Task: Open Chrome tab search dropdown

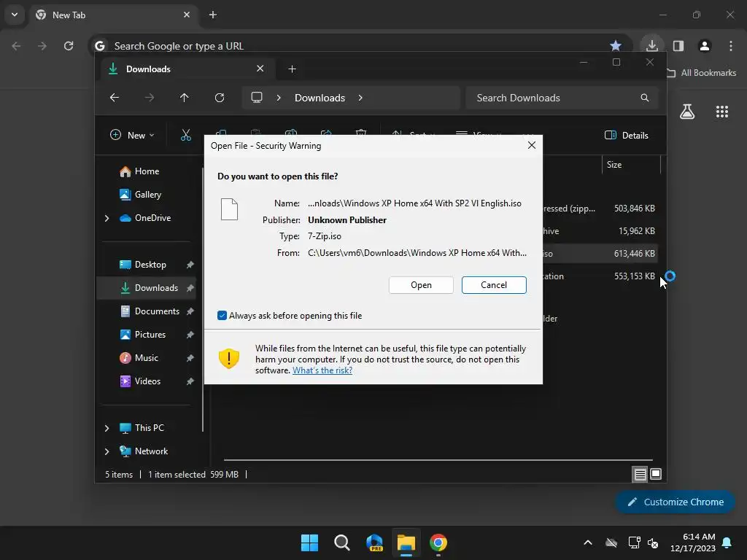Action: pos(15,15)
